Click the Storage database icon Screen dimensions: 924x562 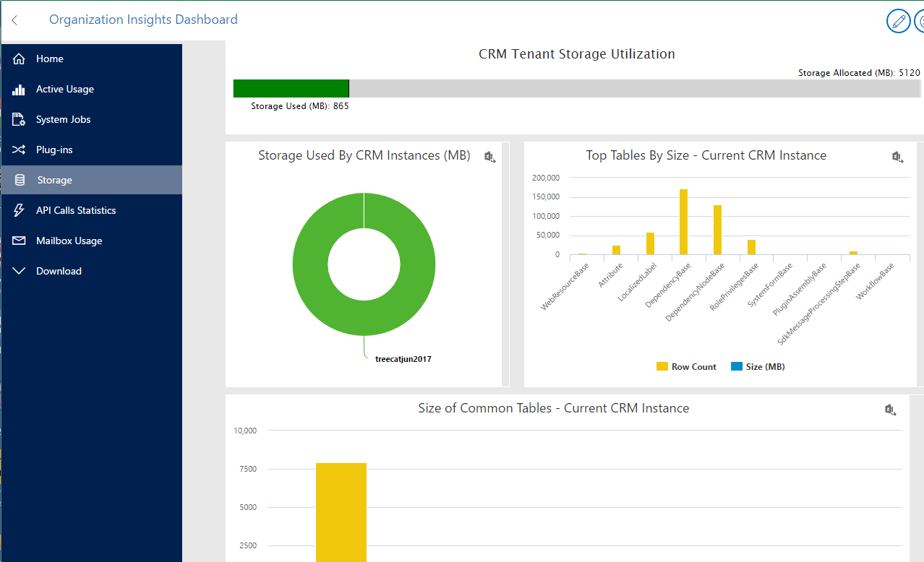[20, 180]
